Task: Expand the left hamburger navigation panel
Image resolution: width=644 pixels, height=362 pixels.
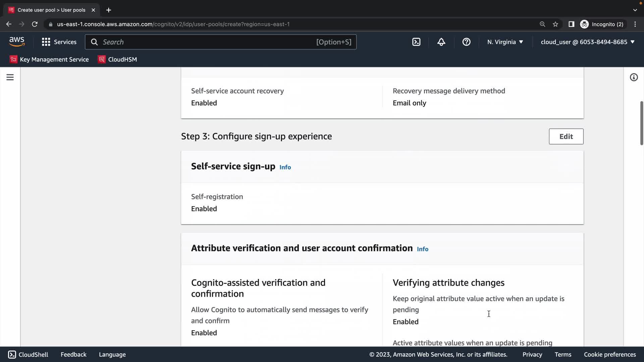Action: 10,77
